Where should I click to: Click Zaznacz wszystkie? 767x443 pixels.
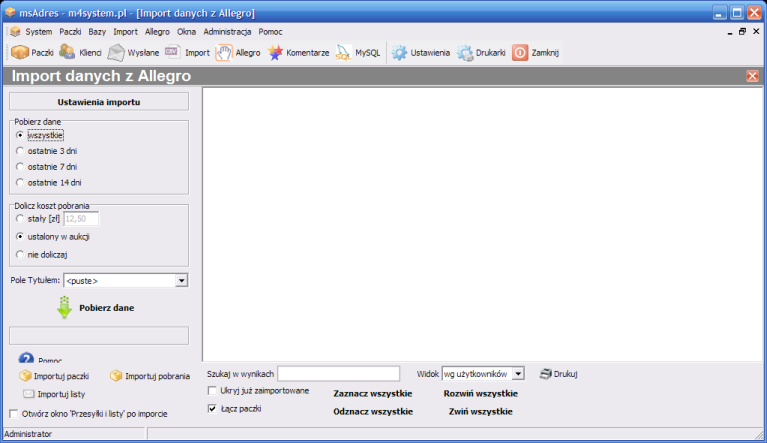click(373, 394)
